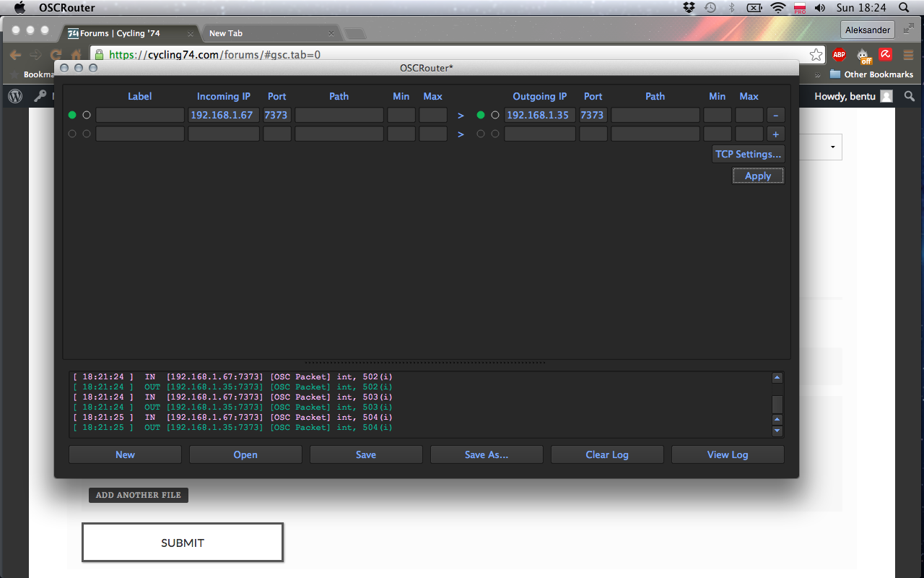
Task: Open the Bluetooth menu from the menu bar
Action: pos(731,8)
